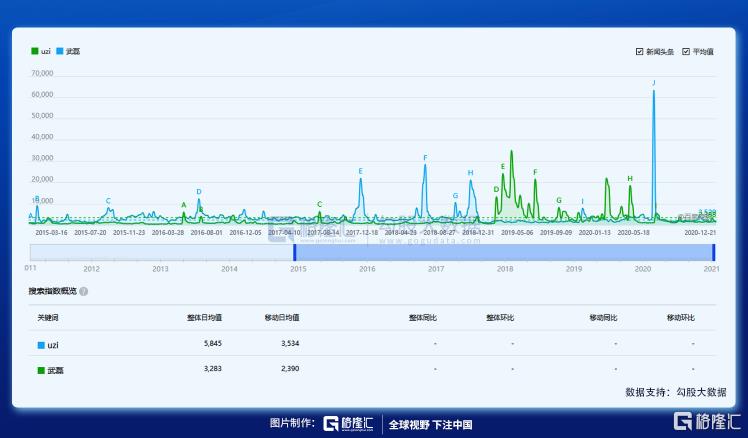Click green news marker A
Screen dimensions: 748x438
click(x=184, y=205)
